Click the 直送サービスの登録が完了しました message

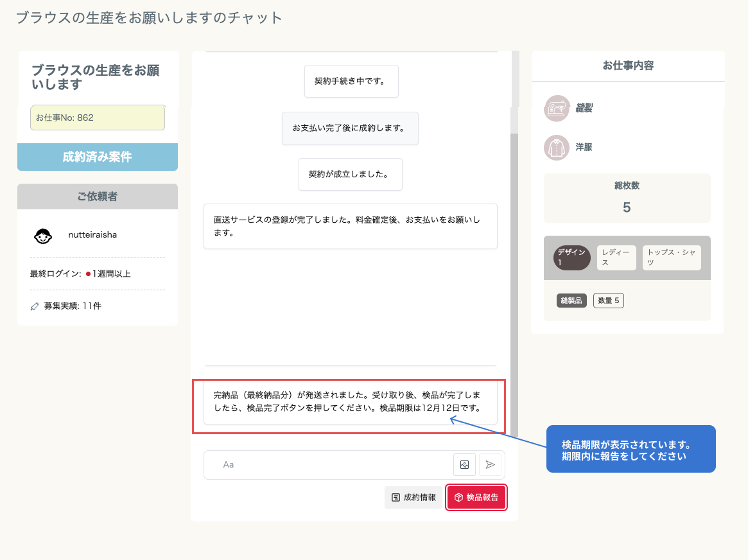point(350,226)
